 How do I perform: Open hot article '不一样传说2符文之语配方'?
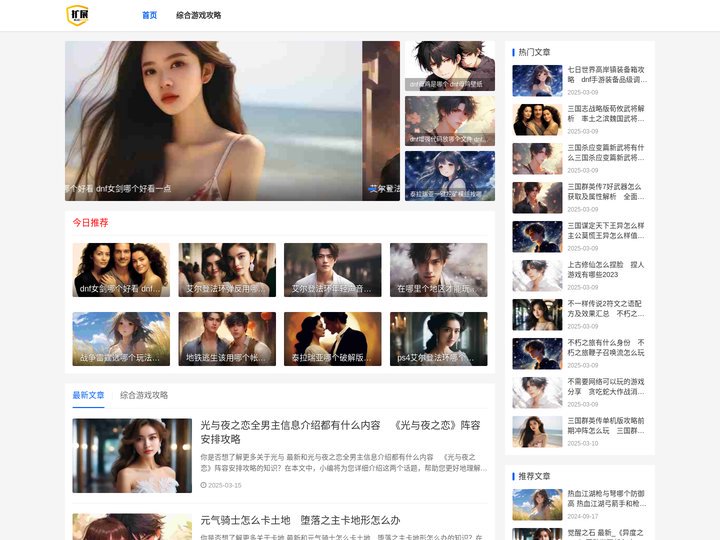tap(607, 309)
